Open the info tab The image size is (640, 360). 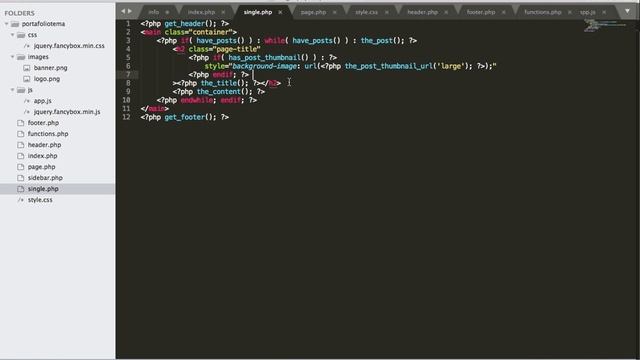click(154, 12)
